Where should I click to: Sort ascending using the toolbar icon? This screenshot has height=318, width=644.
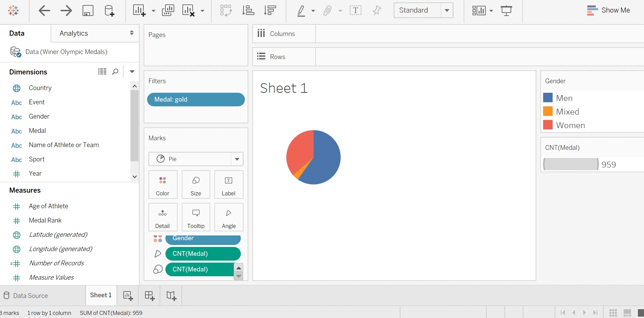pos(248,11)
